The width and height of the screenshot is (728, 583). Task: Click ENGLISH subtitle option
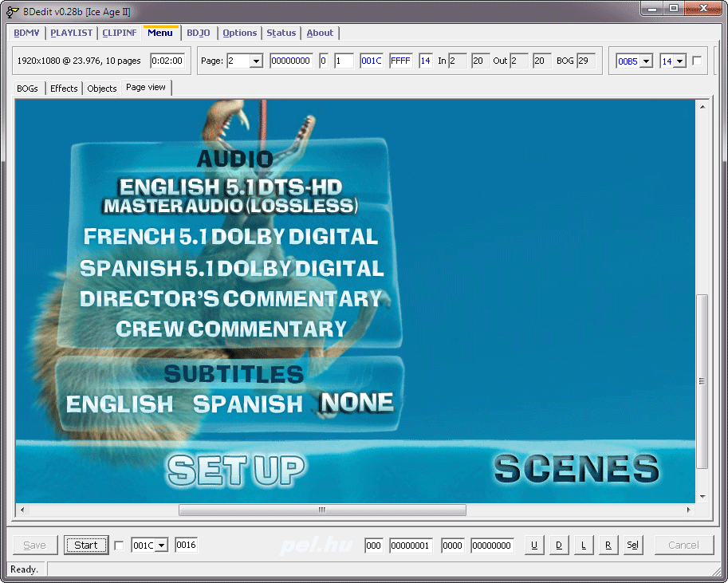coord(120,404)
